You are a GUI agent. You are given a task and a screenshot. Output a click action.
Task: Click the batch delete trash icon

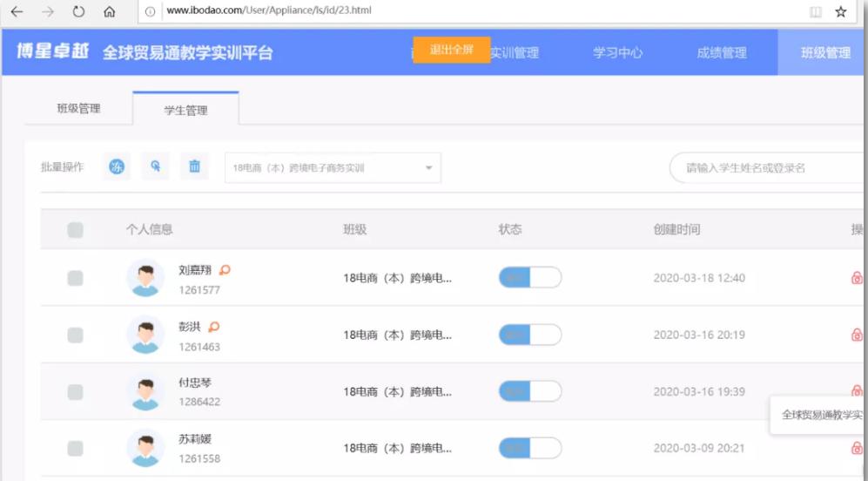pos(194,167)
